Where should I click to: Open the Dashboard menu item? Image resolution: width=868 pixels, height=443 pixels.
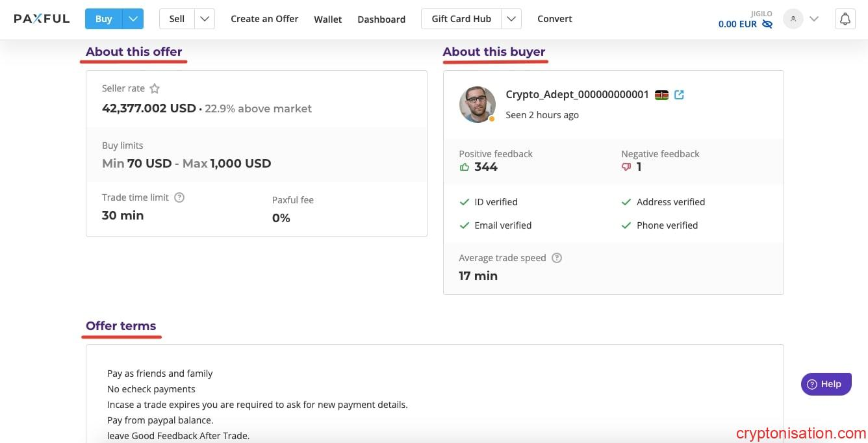coord(381,19)
